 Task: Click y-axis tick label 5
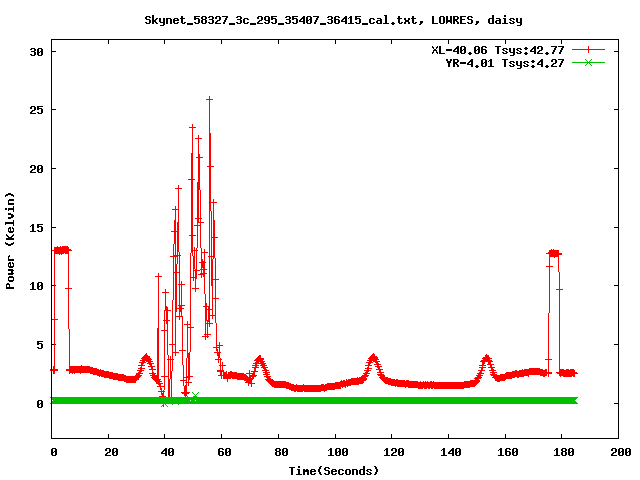[40, 345]
